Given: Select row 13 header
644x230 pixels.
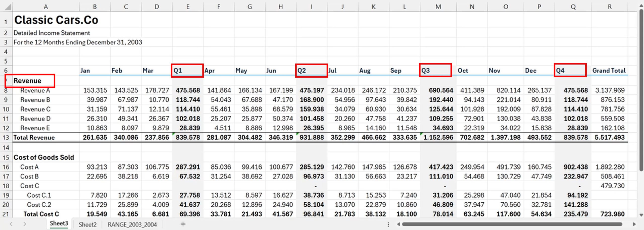Looking at the screenshot, I should 6,138.
